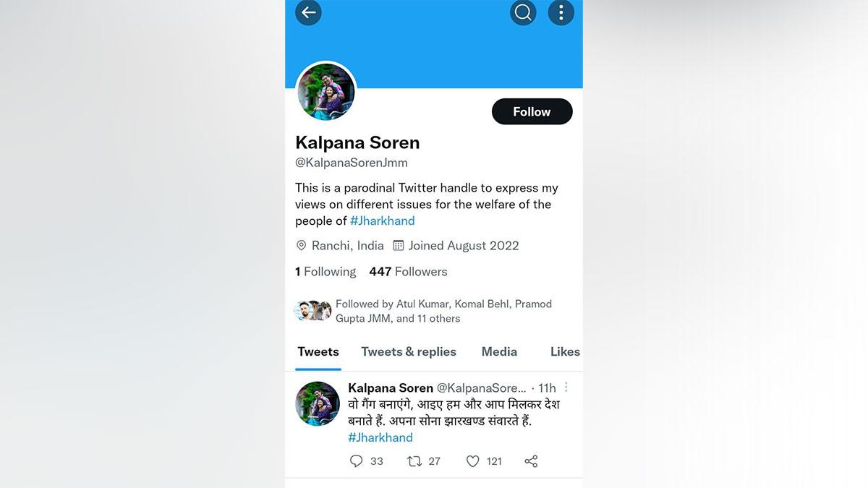Like the tweet with heart icon
The height and width of the screenshot is (488, 868).
point(472,461)
